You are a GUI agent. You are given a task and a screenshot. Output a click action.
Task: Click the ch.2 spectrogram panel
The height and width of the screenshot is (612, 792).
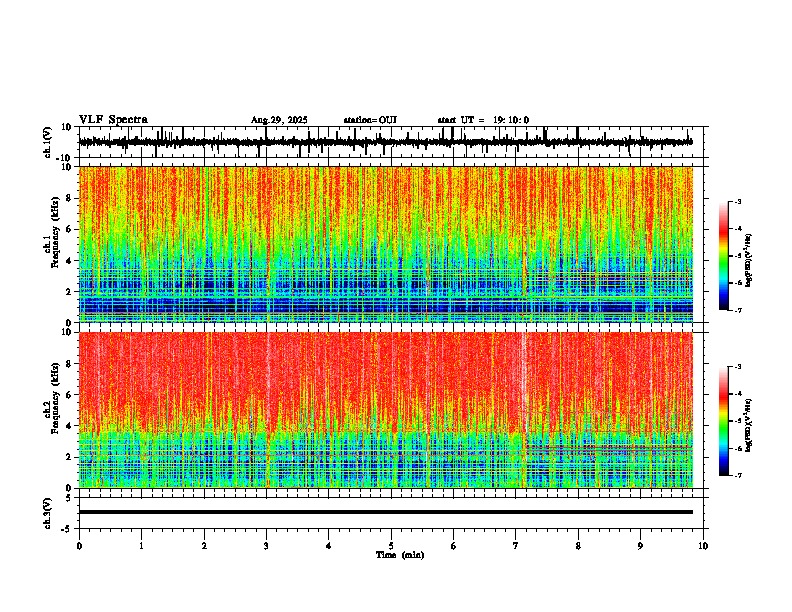pos(385,410)
